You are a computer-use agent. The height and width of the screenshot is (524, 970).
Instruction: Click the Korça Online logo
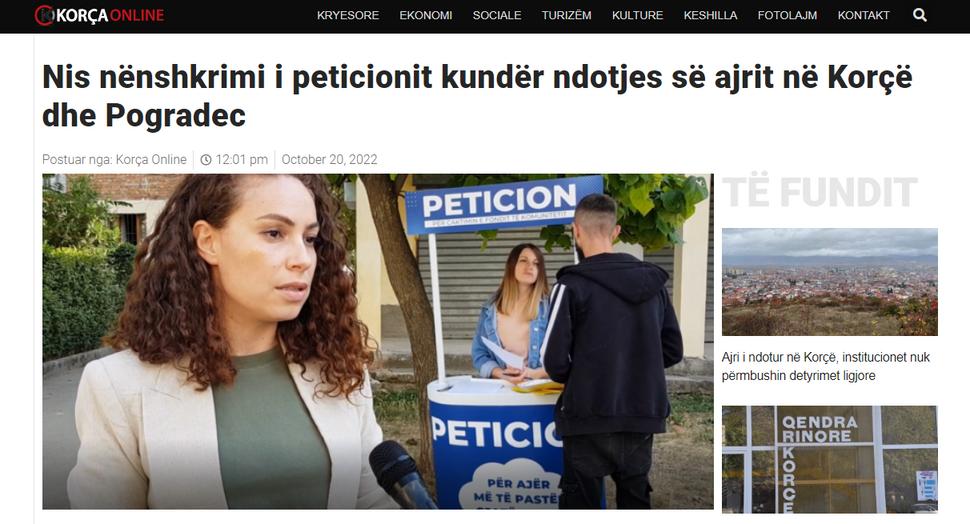(100, 15)
